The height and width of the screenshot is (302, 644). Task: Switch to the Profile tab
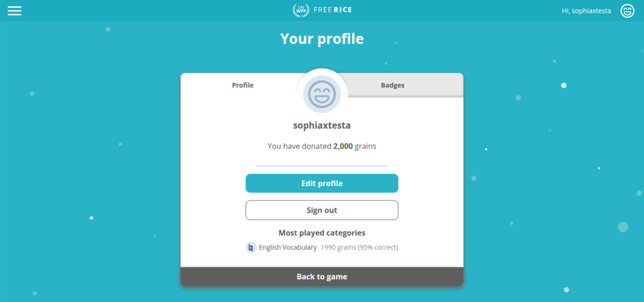point(243,85)
